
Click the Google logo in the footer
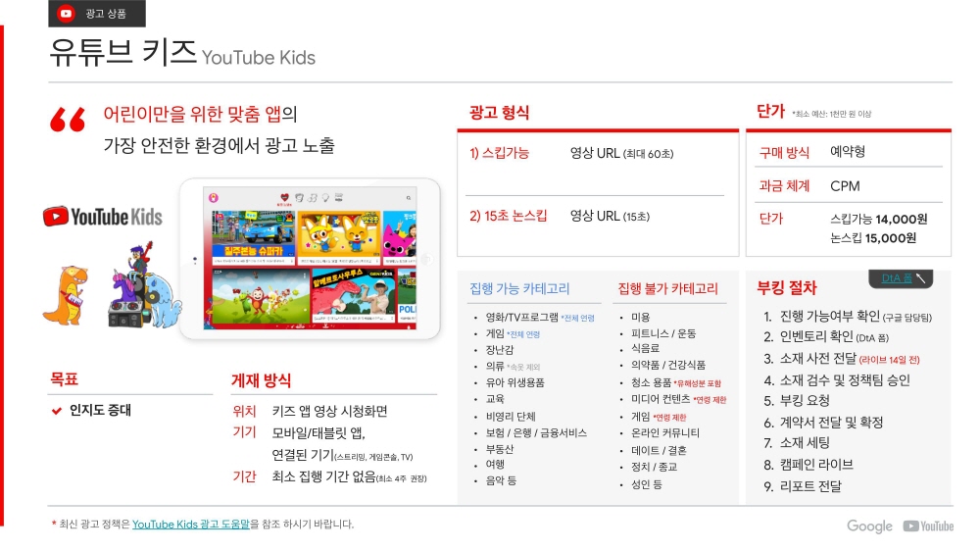coord(870,526)
